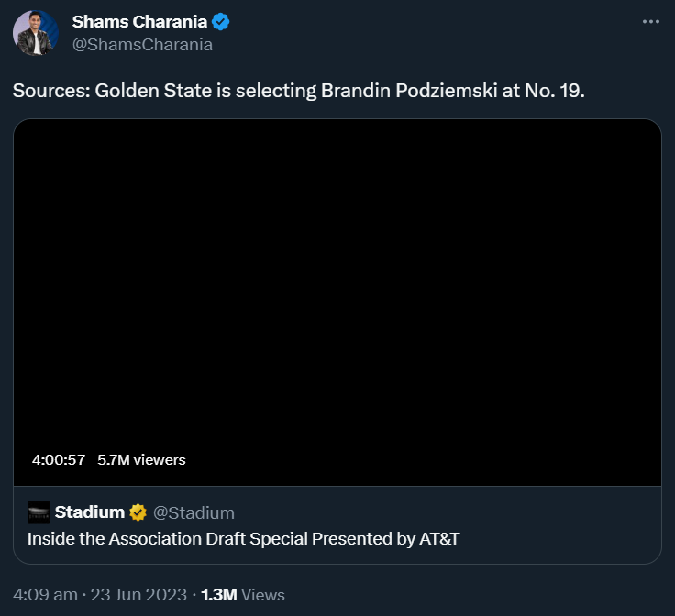
Task: Open the tweet's more options menu
Action: [651, 22]
